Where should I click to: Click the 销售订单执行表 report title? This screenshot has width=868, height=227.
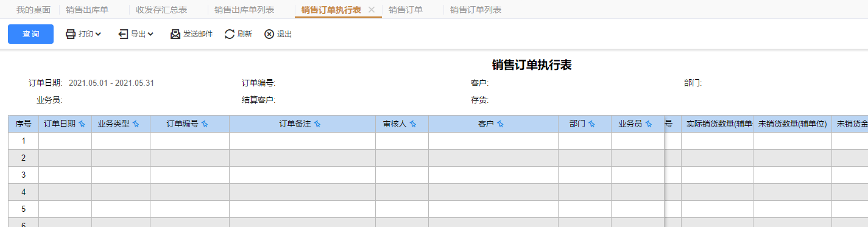[x=532, y=66]
